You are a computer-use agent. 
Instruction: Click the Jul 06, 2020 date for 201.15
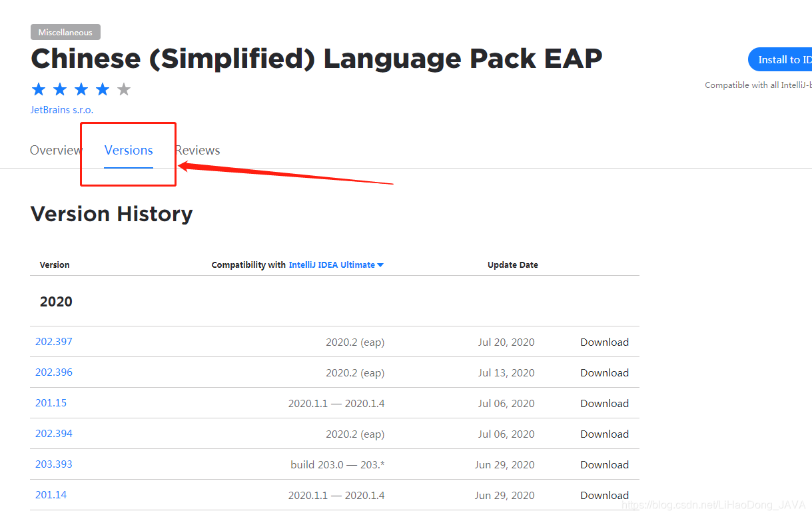(506, 404)
